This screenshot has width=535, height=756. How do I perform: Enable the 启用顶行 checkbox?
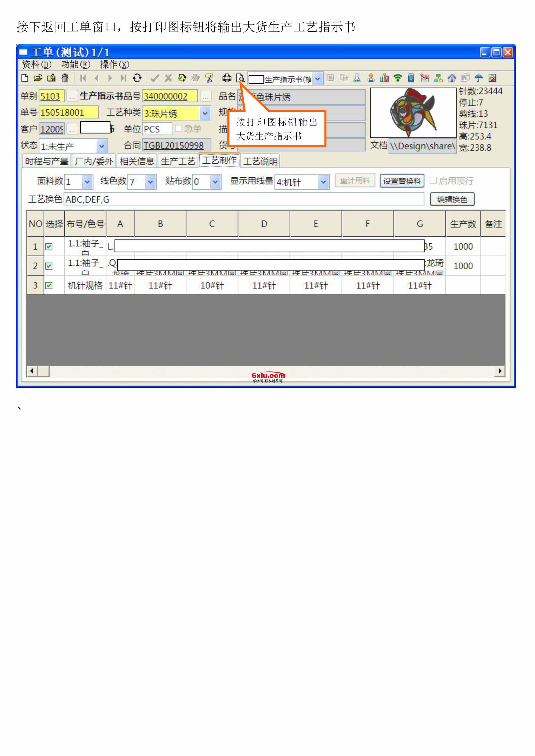433,180
